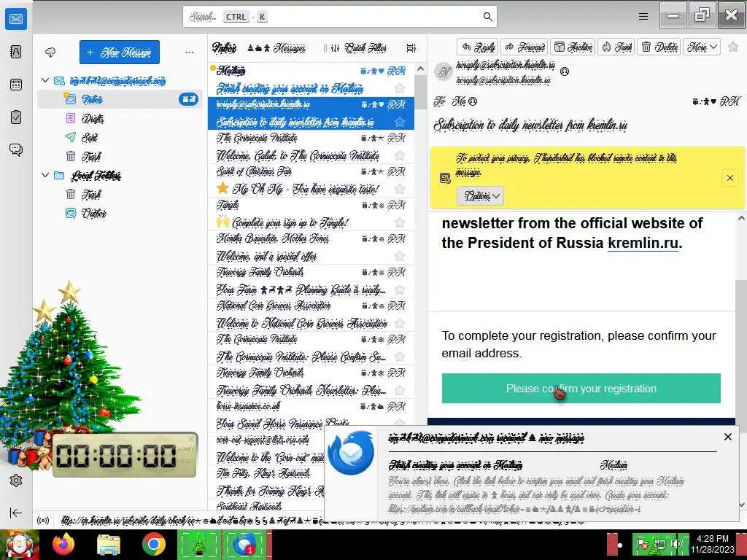This screenshot has height=560, width=747.
Task: Toggle star on Cornucopia Institute welcome
Action: pos(400,155)
